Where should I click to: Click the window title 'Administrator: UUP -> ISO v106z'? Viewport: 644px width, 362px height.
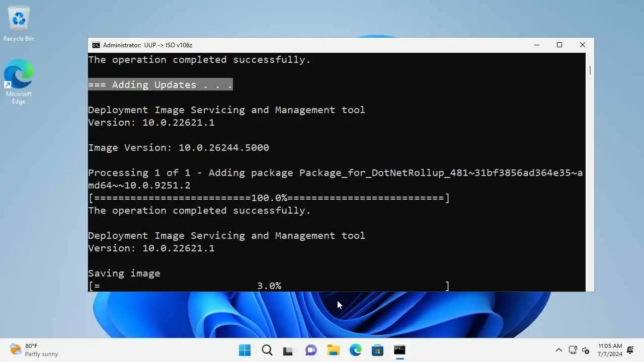click(147, 45)
